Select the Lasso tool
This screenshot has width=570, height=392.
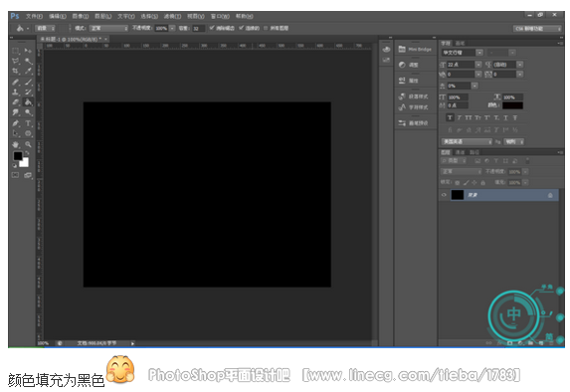pos(16,61)
